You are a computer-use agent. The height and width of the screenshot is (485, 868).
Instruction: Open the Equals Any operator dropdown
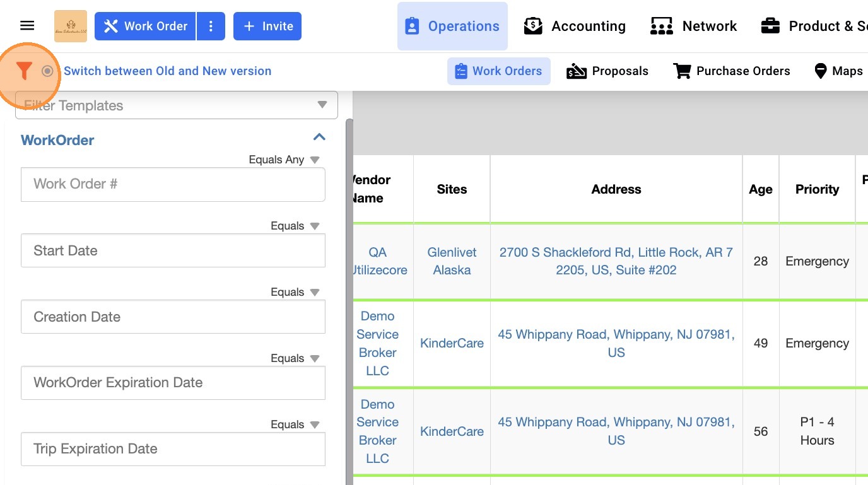point(284,160)
